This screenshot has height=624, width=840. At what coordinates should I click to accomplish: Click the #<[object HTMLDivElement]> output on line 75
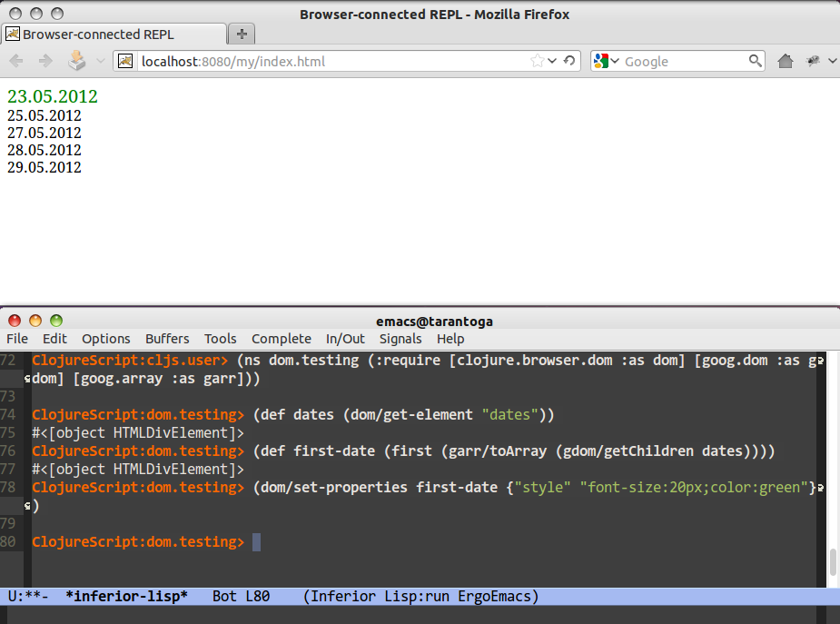click(138, 432)
